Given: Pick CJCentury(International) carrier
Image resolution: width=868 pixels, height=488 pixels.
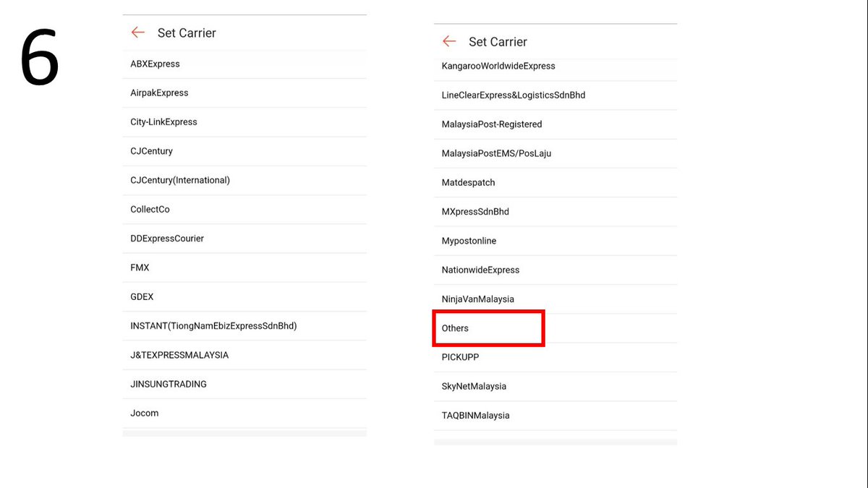Looking at the screenshot, I should [244, 180].
